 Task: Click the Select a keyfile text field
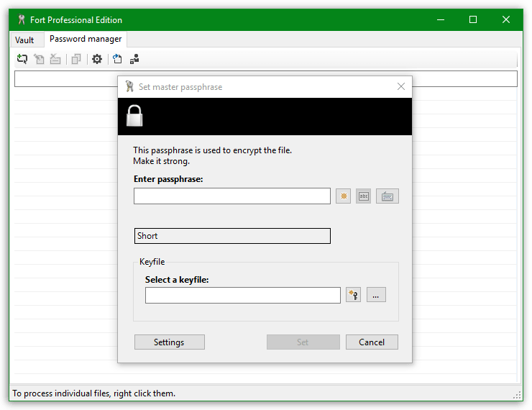pos(242,295)
